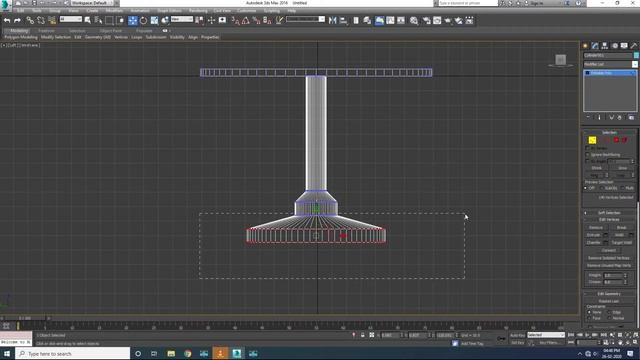This screenshot has width=640, height=360.
Task: Open the key mode Selected dropdown
Action: (x=546, y=335)
